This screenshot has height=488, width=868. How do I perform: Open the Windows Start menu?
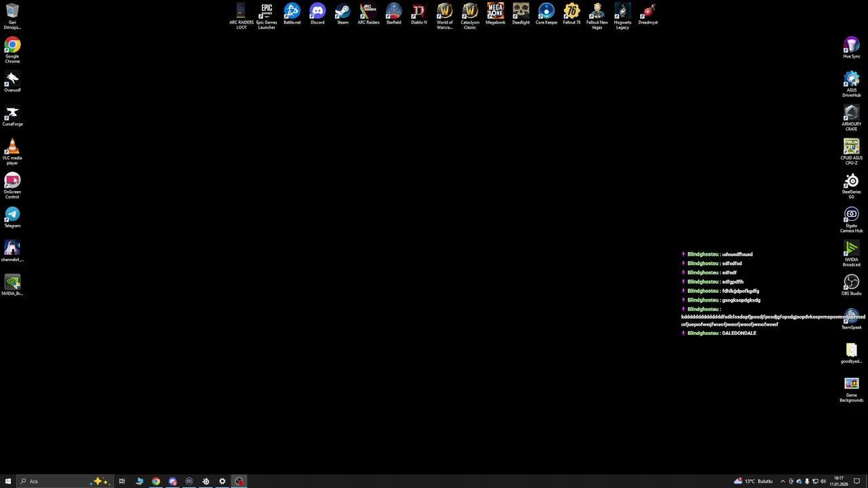8,481
